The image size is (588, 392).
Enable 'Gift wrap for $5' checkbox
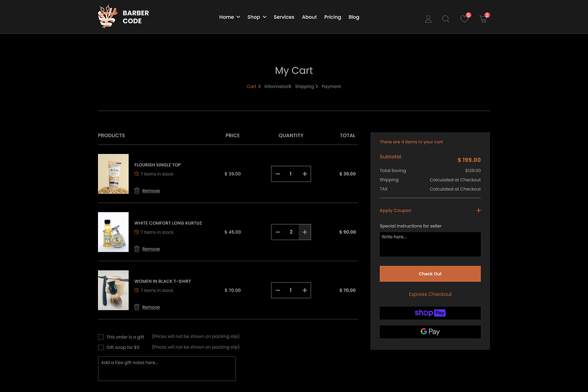101,347
